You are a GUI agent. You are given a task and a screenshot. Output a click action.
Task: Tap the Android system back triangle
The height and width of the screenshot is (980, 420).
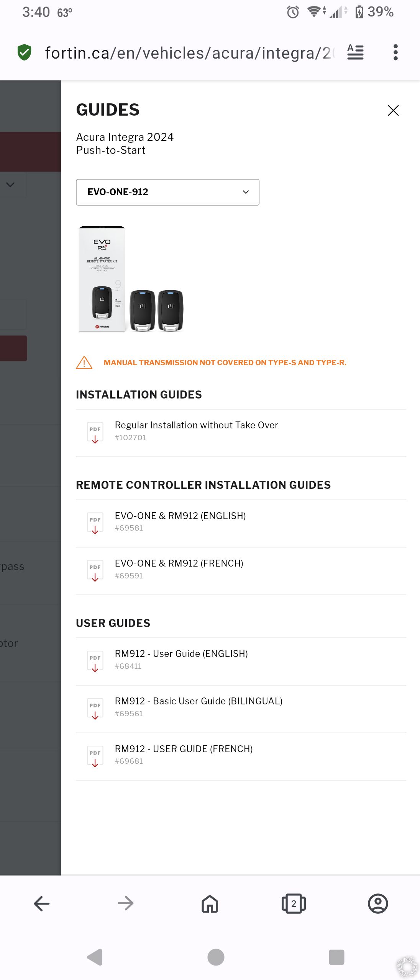tap(95, 957)
